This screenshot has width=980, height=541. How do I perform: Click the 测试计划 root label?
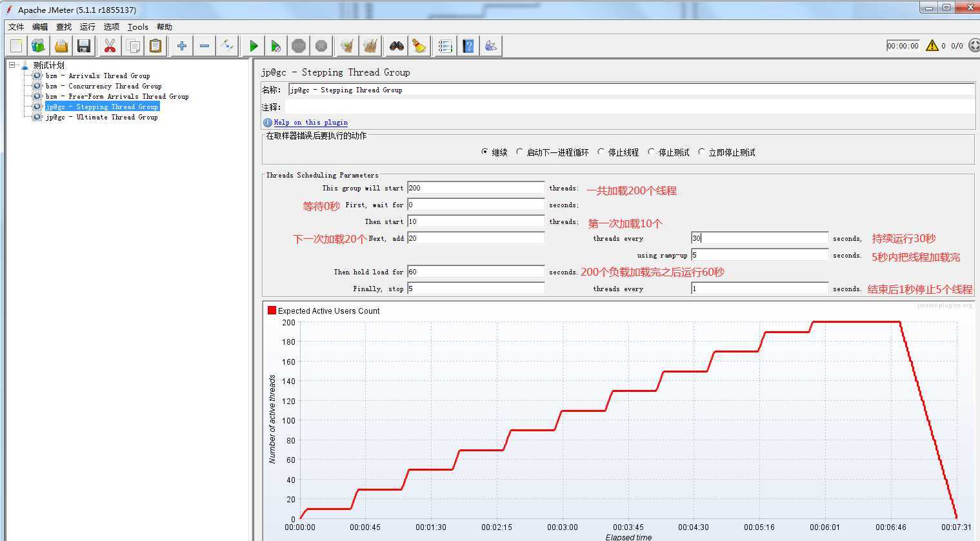(48, 65)
